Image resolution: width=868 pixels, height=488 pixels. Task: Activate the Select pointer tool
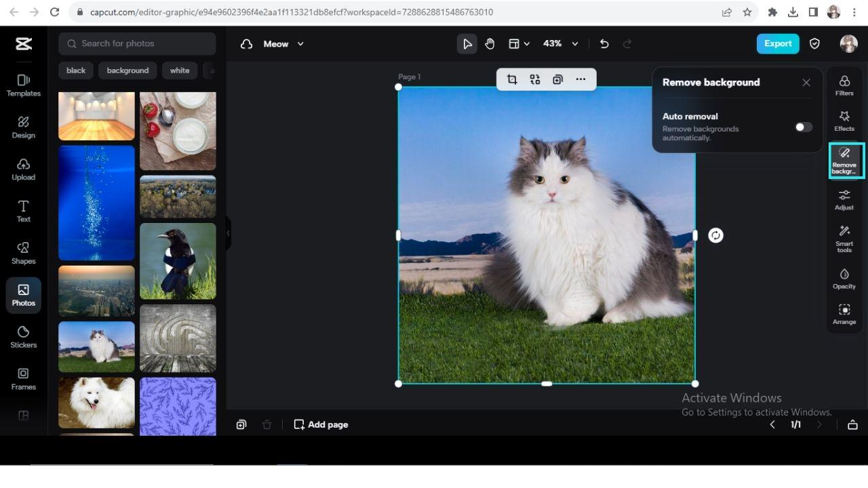[467, 43]
